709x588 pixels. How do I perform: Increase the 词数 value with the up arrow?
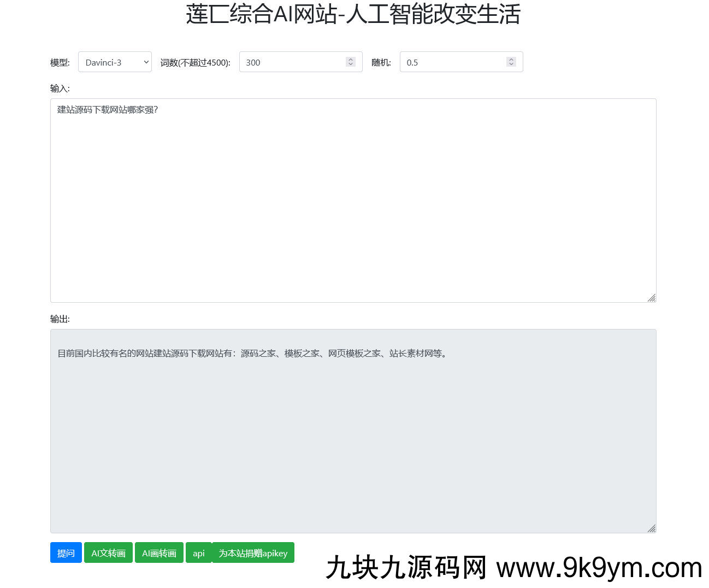351,59
